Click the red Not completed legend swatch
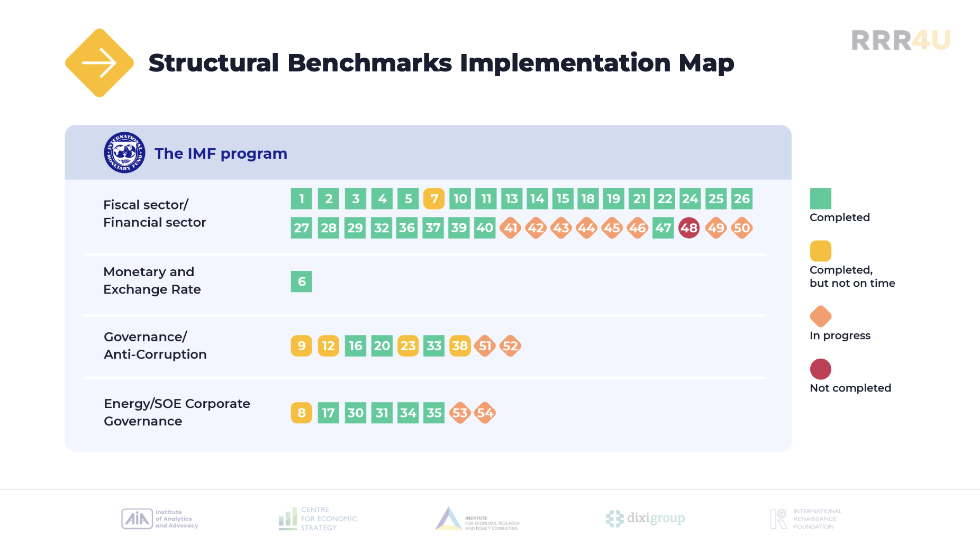The width and height of the screenshot is (980, 546). tap(820, 369)
